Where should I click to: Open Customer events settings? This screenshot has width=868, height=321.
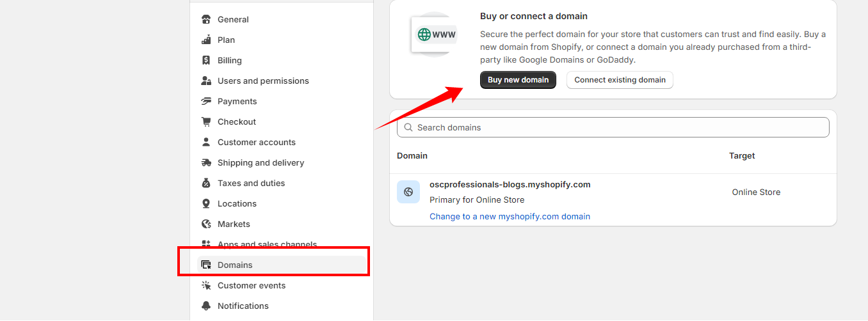[x=252, y=285]
